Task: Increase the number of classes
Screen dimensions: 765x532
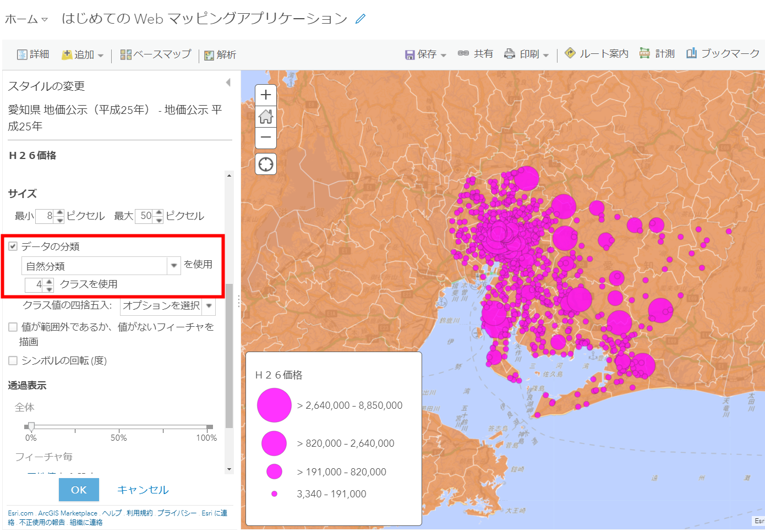Action: (x=50, y=281)
